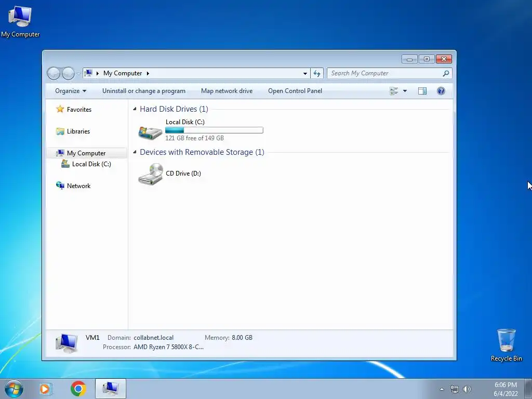Click the 121 GB free of 149 GB text
Viewport: 532px width, 399px height.
194,138
